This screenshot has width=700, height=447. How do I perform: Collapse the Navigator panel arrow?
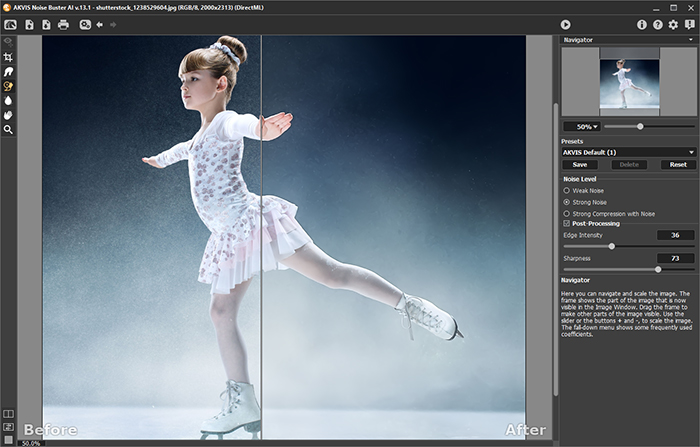(690, 40)
